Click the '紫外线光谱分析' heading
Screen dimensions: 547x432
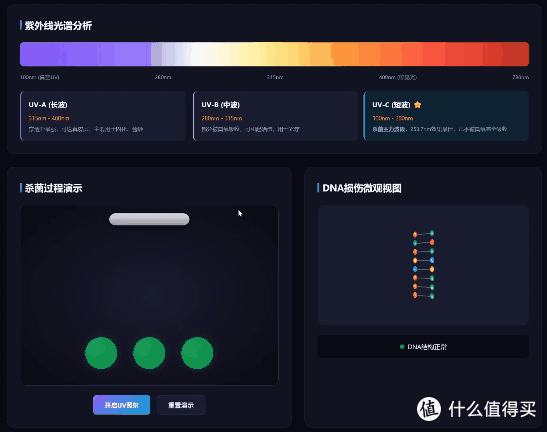(x=58, y=25)
